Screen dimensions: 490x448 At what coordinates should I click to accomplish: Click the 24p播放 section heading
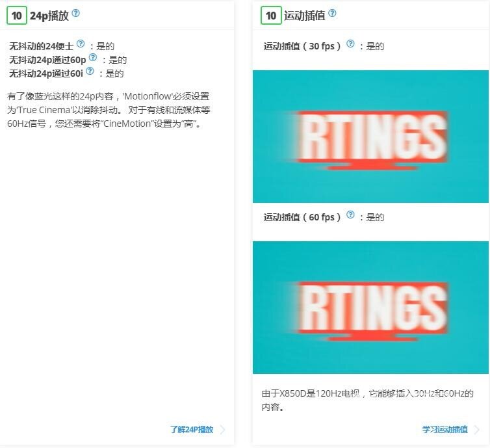(x=49, y=16)
